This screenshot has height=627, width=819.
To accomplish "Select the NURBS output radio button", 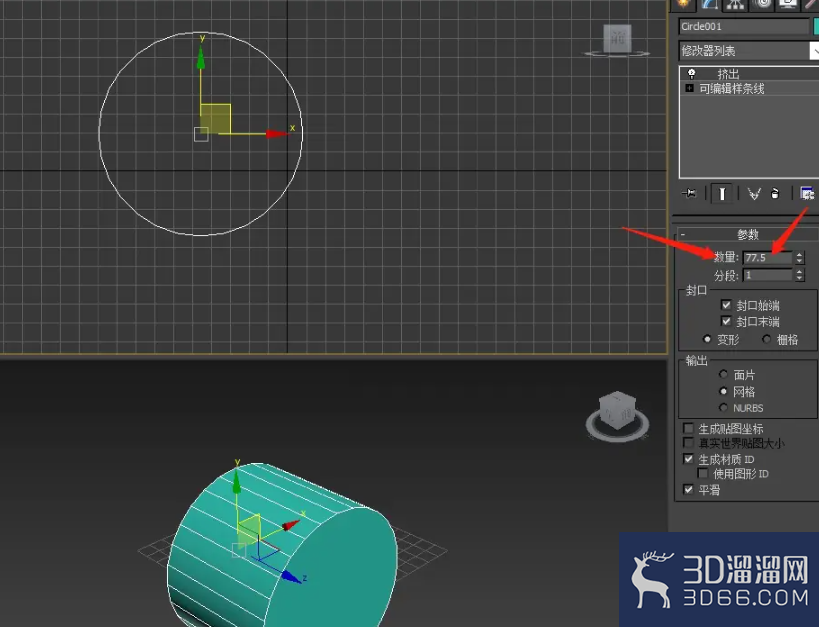I will click(723, 407).
